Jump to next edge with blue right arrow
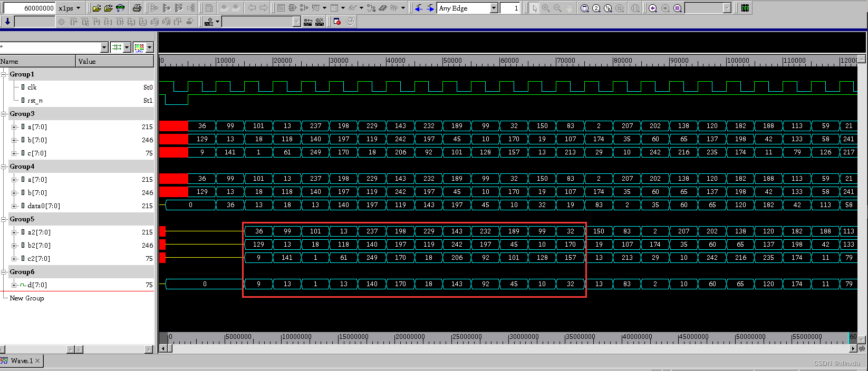 [430, 8]
